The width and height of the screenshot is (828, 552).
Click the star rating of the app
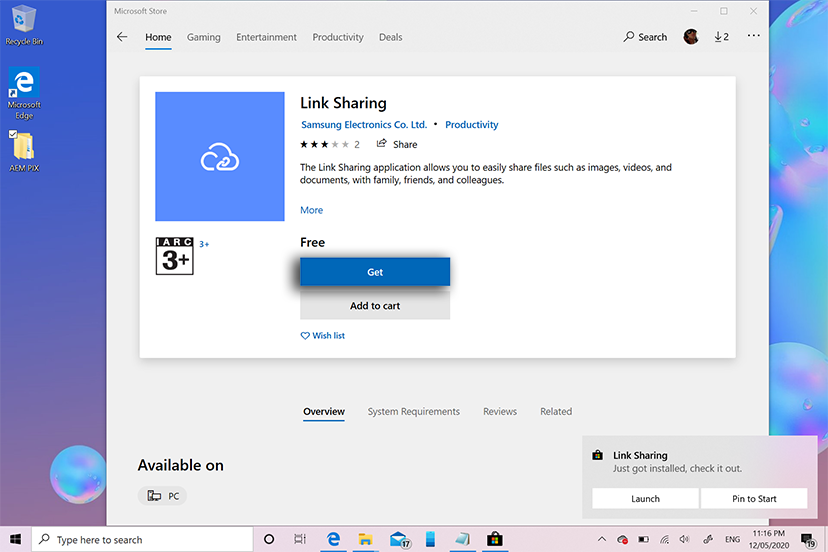pos(324,144)
